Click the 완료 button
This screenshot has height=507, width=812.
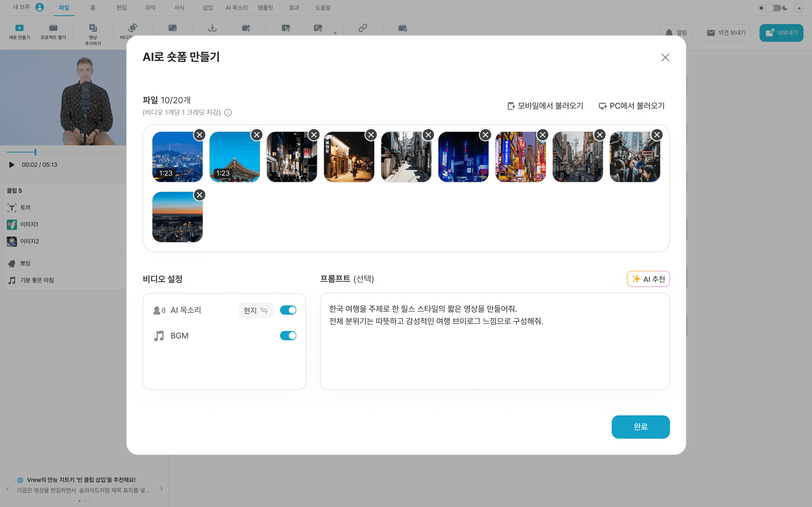click(640, 426)
